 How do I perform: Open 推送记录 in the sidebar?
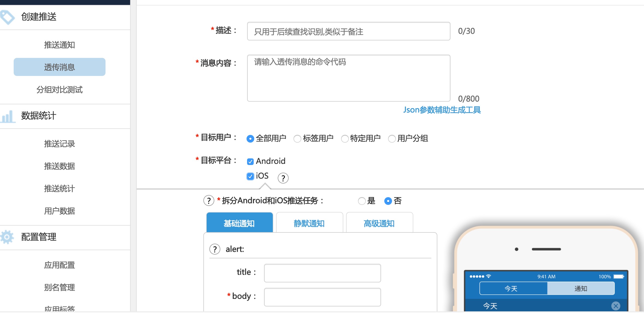coord(59,144)
